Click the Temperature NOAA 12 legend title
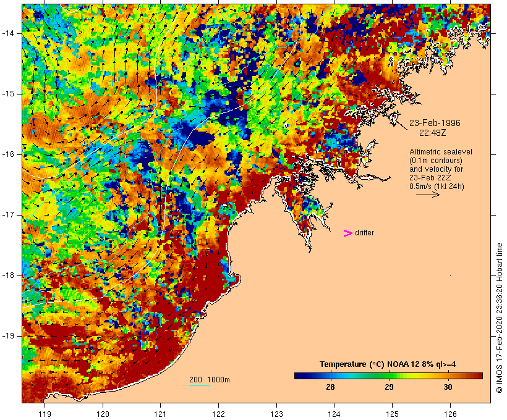Image resolution: width=507 pixels, height=420 pixels. [x=388, y=364]
